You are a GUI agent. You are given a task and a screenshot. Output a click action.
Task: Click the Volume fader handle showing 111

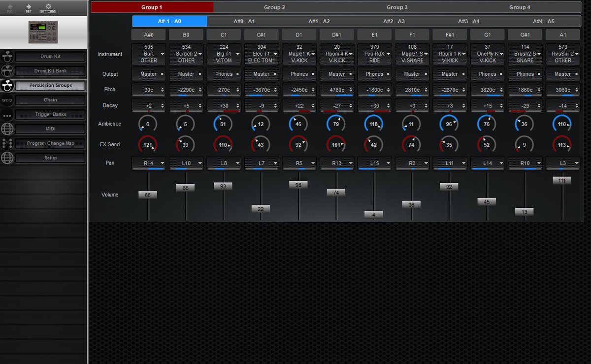[562, 181]
